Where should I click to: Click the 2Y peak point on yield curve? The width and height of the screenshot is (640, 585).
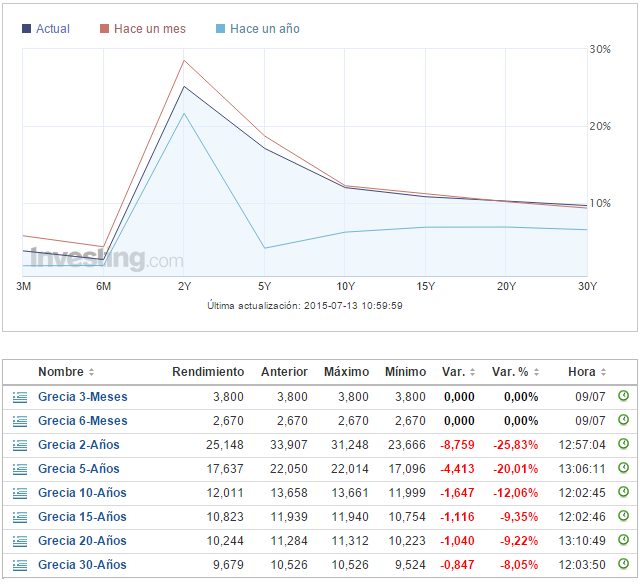coord(184,86)
